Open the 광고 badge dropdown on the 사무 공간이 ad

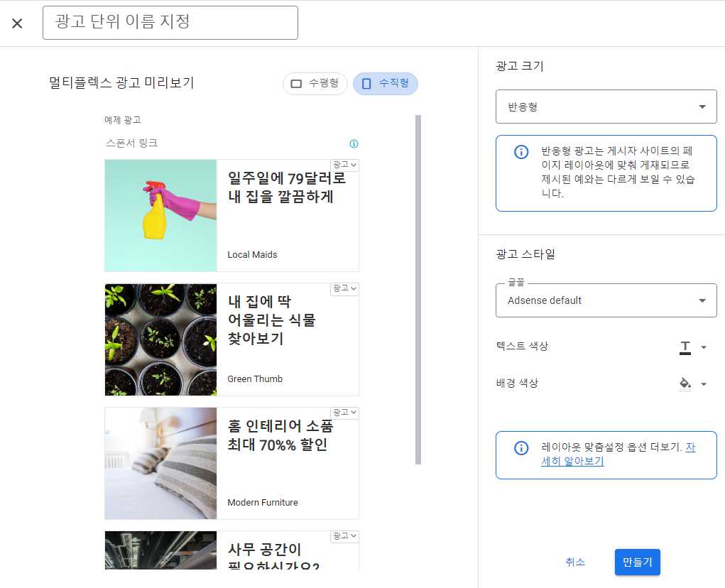click(344, 536)
